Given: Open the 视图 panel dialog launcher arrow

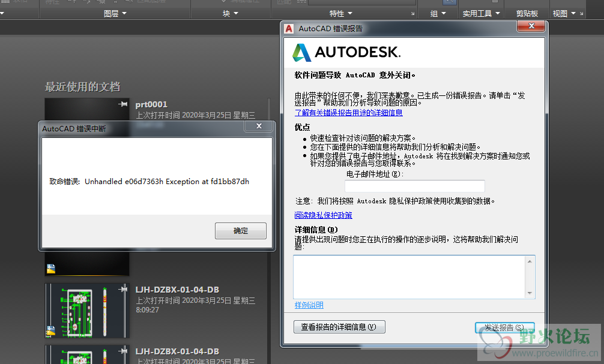Looking at the screenshot, I should pos(581,14).
